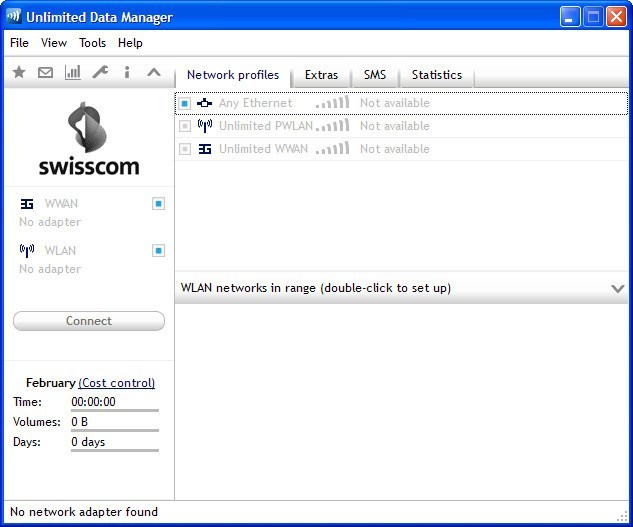Click the star favorites toolbar icon
633x527 pixels.
pyautogui.click(x=19, y=73)
